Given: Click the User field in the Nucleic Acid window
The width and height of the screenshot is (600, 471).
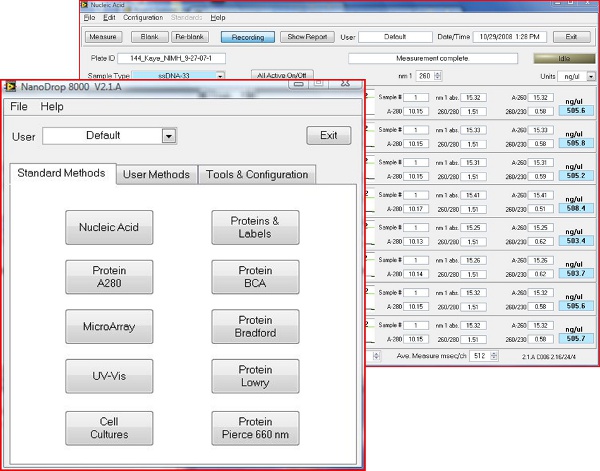Looking at the screenshot, I should (x=395, y=37).
